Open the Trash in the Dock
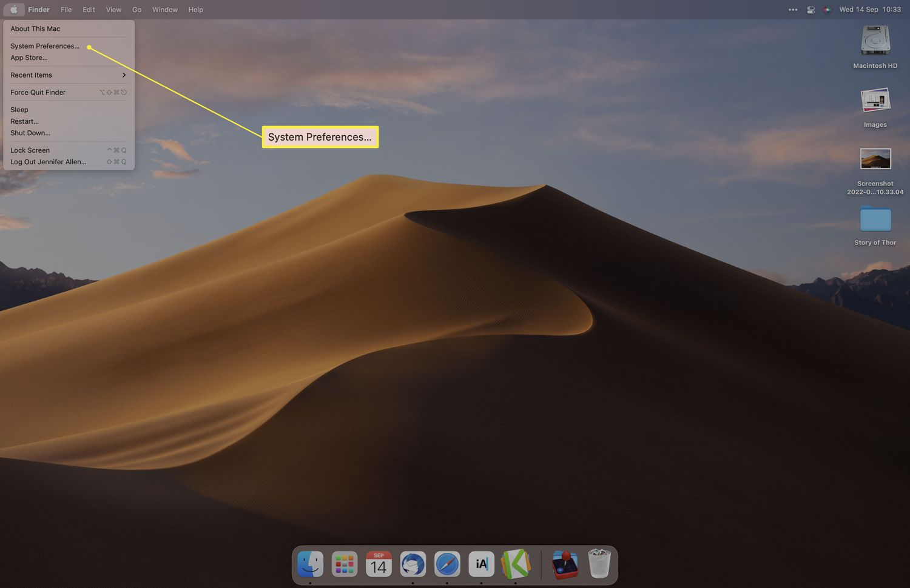The width and height of the screenshot is (910, 588). click(599, 564)
